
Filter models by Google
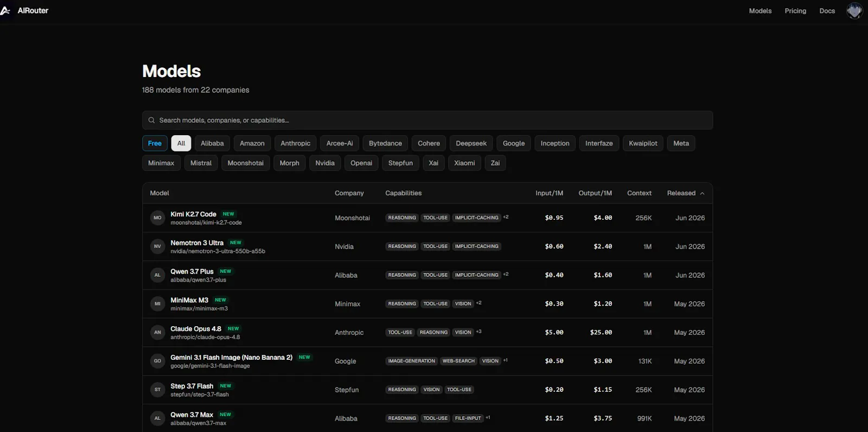click(514, 143)
